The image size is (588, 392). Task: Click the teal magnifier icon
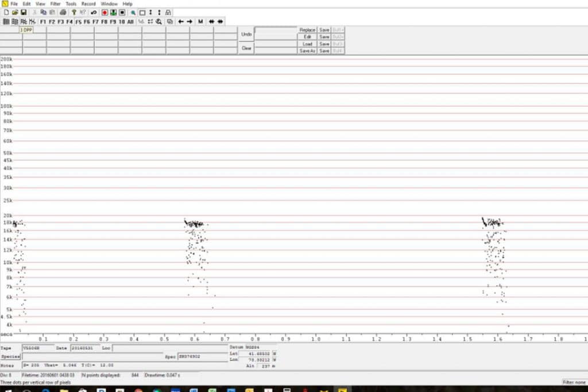[133, 13]
